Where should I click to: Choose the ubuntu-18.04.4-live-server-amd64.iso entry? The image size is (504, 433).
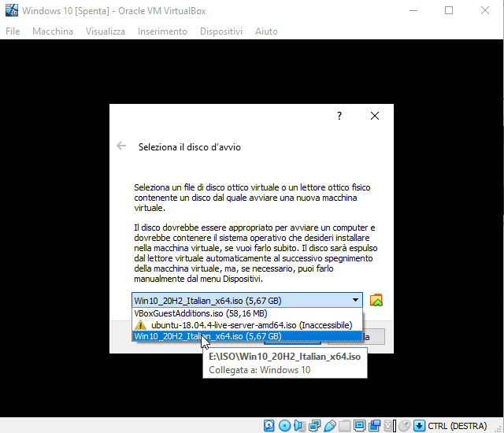pos(246,324)
